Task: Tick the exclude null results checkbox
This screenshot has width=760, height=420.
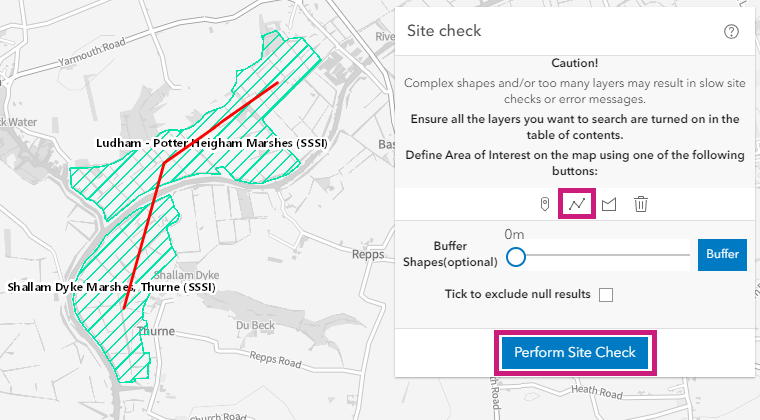Action: click(x=606, y=295)
